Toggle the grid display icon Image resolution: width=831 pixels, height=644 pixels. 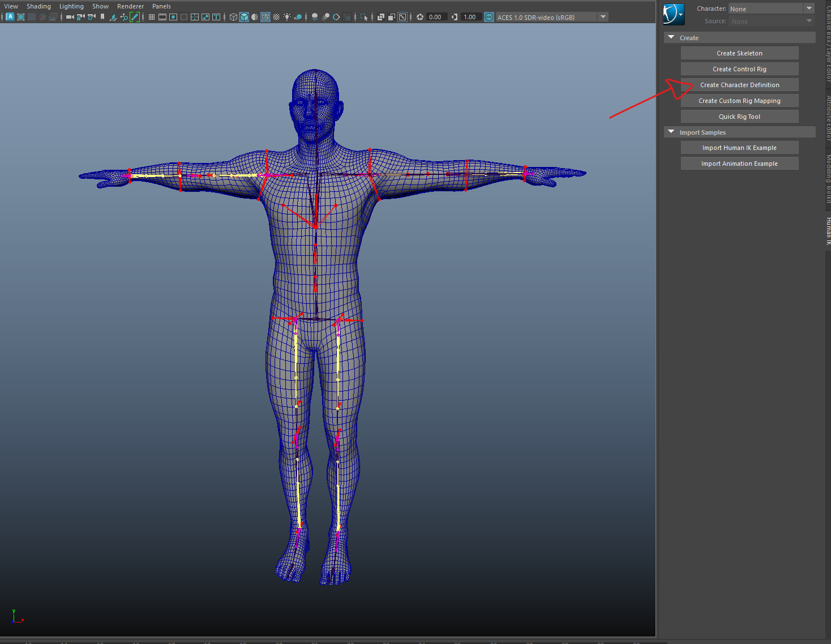click(152, 17)
